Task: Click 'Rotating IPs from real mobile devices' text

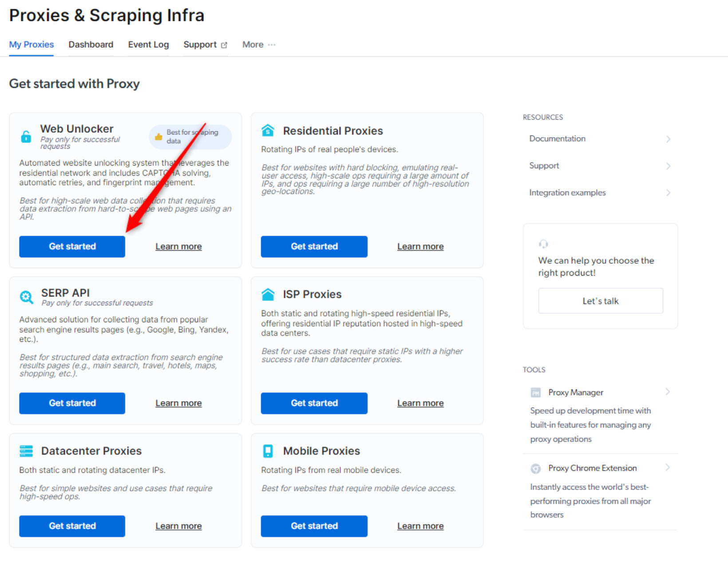Action: pos(331,470)
